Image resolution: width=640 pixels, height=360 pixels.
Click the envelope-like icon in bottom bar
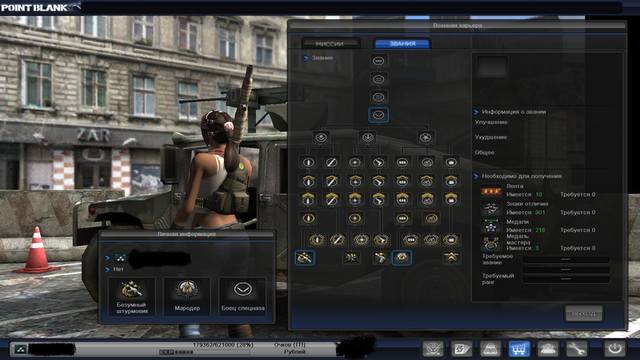(x=461, y=349)
